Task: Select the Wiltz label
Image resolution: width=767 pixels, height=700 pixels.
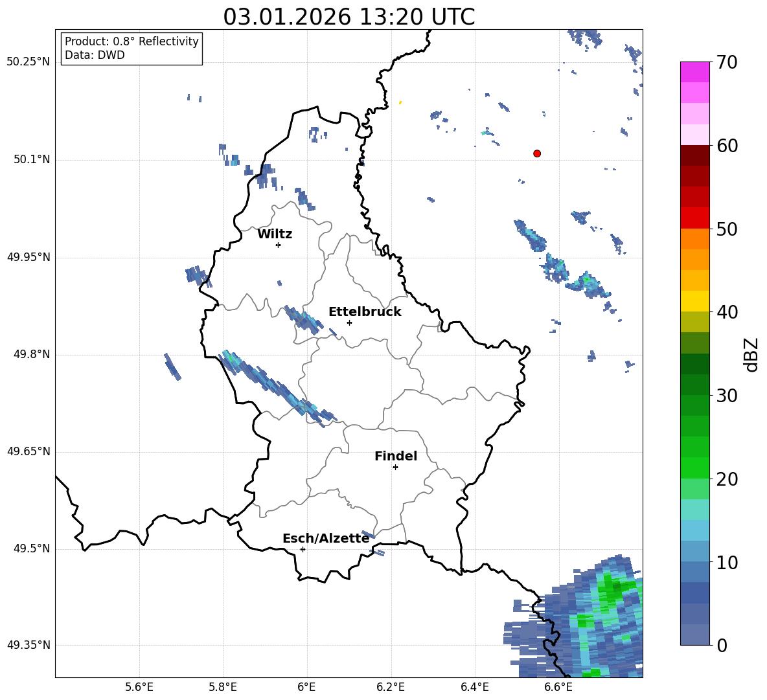Action: click(x=275, y=234)
